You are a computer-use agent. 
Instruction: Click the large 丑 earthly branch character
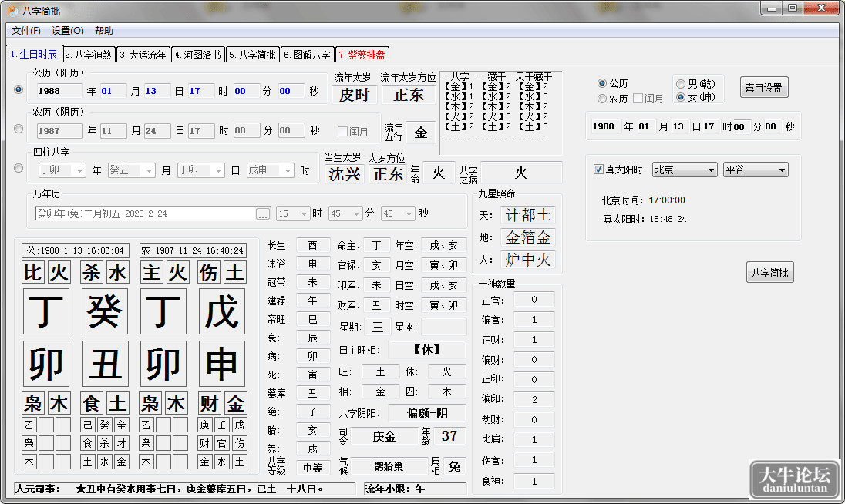(105, 364)
